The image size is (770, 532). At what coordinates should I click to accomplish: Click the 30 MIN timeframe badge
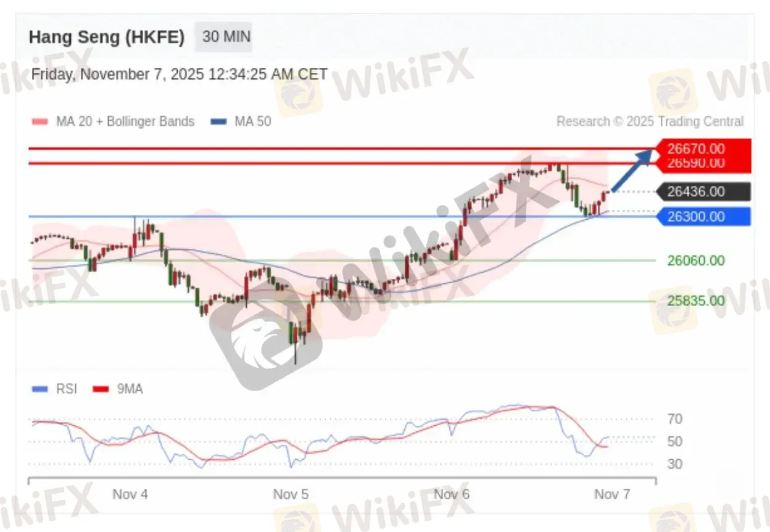[x=226, y=37]
